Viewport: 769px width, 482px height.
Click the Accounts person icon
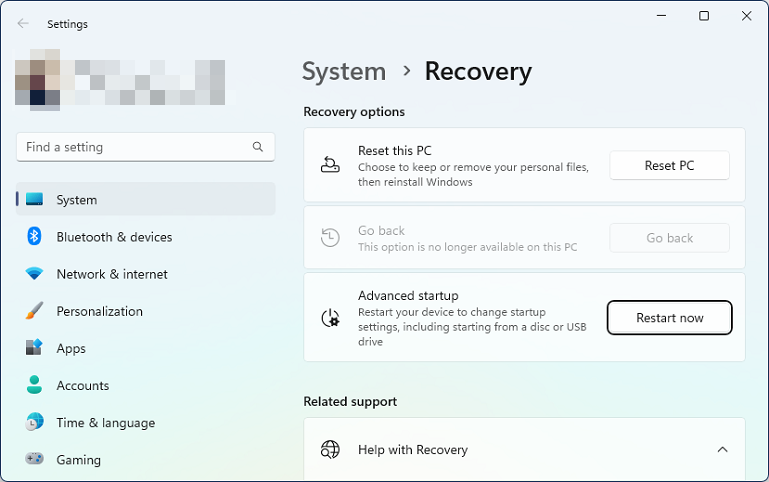[34, 385]
